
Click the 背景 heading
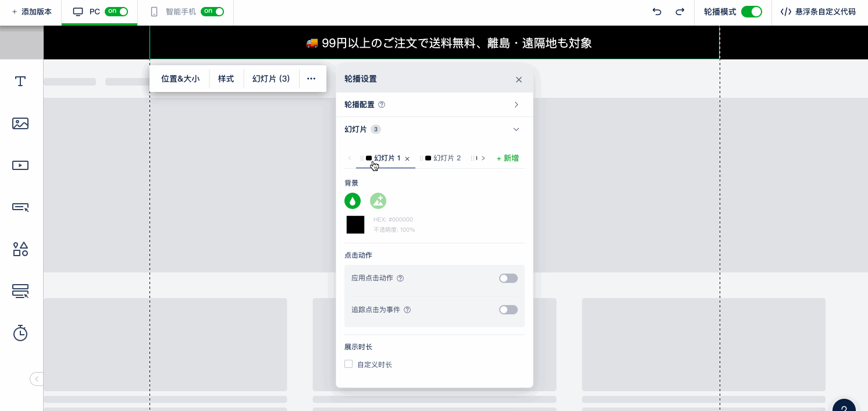pos(351,183)
